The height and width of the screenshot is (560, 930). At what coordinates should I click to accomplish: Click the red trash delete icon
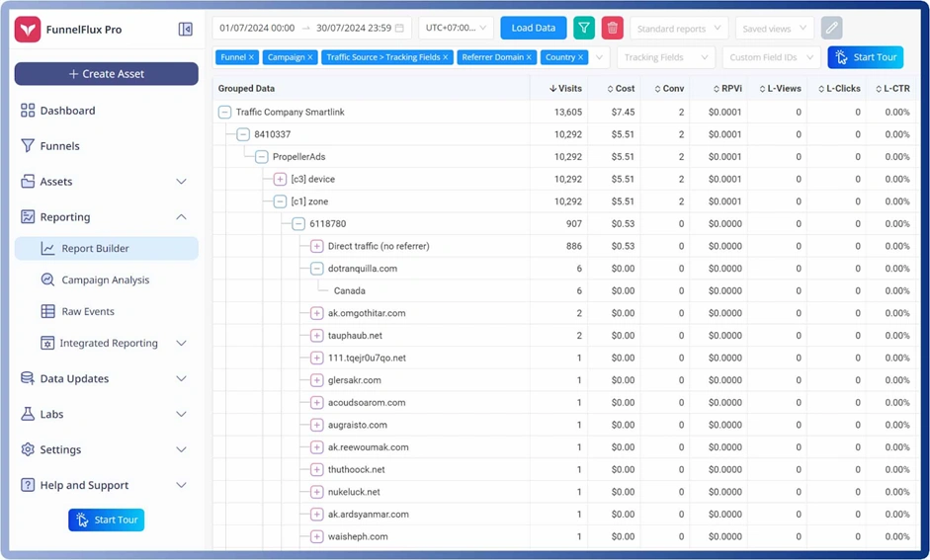(x=613, y=28)
